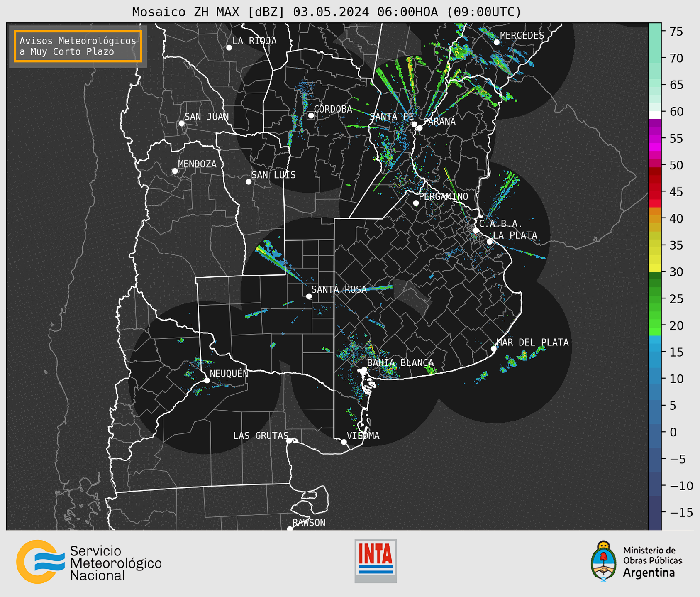Select the Santa Rosa city marker dot
The width and height of the screenshot is (700, 597).
click(x=309, y=296)
